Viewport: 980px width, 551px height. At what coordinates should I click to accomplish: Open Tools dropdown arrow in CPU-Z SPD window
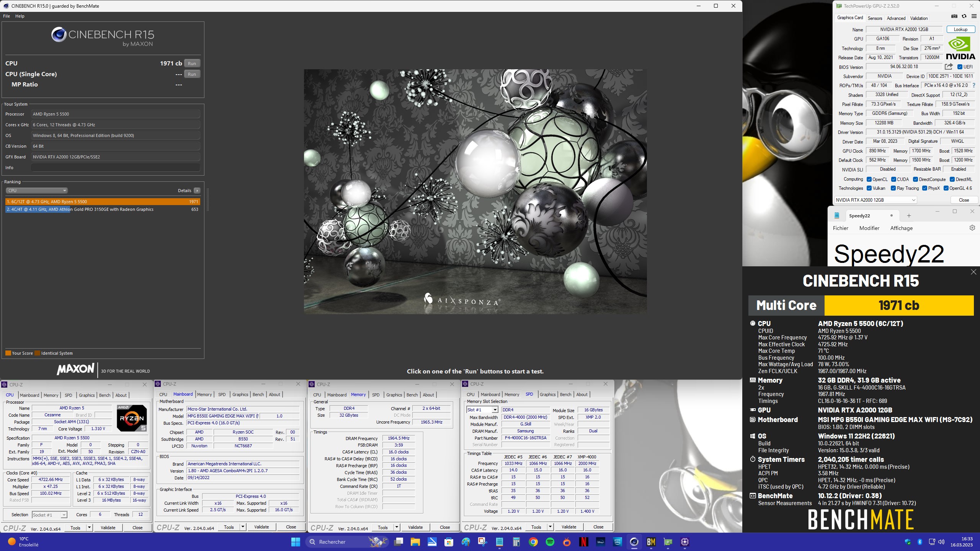point(550,527)
